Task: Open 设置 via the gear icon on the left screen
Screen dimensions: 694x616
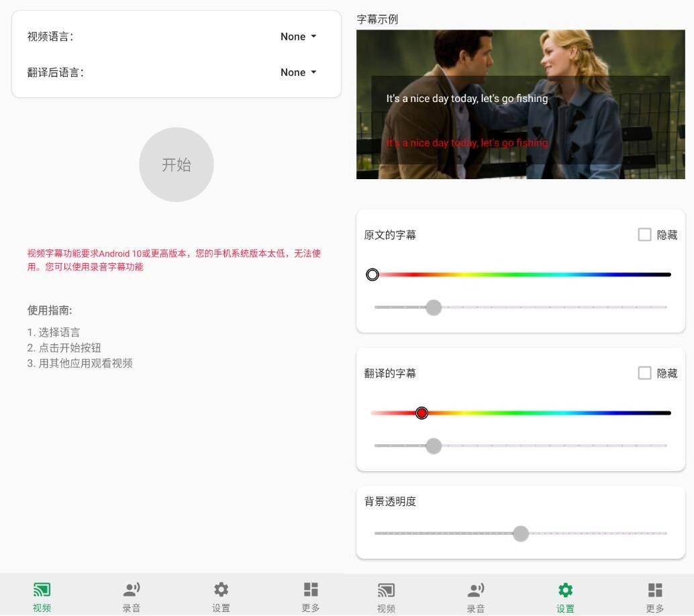Action: pos(221,591)
